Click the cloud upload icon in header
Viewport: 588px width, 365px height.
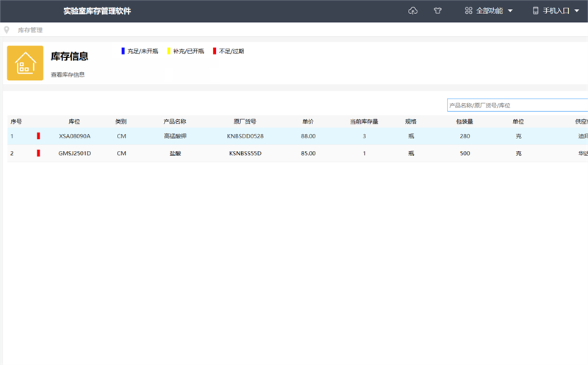coord(413,11)
